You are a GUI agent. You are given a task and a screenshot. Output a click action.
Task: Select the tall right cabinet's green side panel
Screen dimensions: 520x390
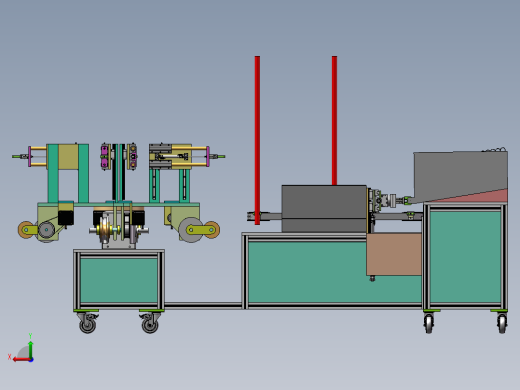click(x=465, y=257)
